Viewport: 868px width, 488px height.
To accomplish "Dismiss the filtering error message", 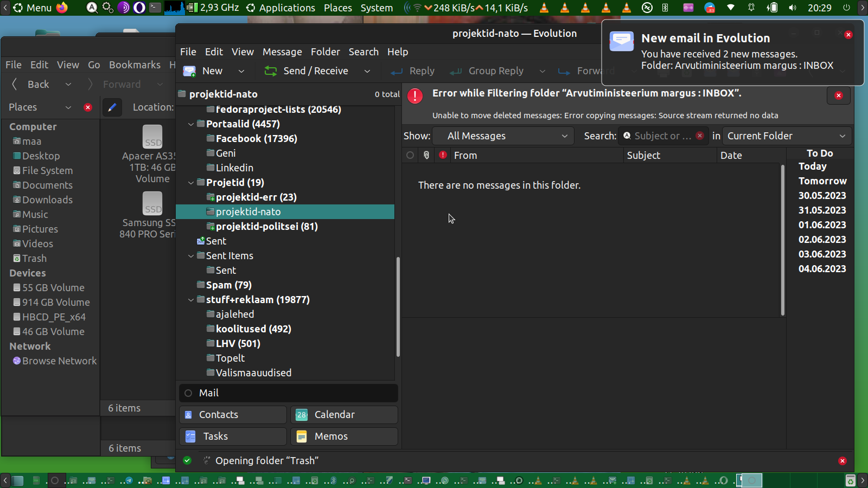I will [x=838, y=96].
